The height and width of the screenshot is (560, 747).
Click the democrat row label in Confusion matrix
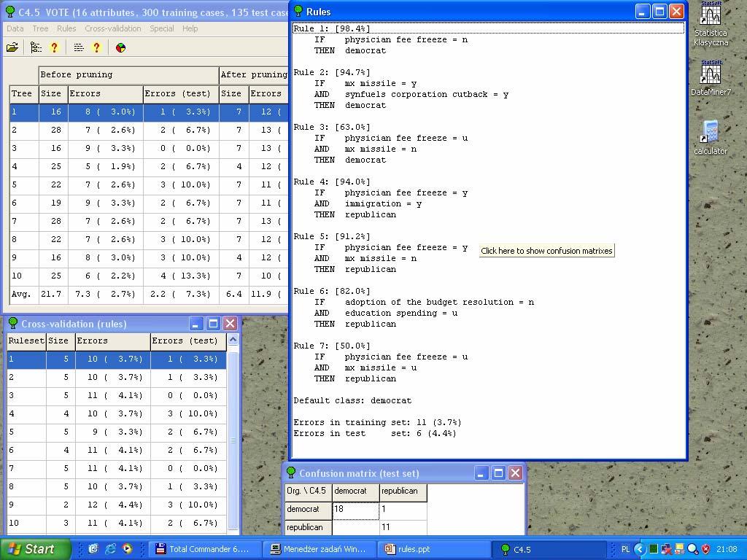click(309, 510)
